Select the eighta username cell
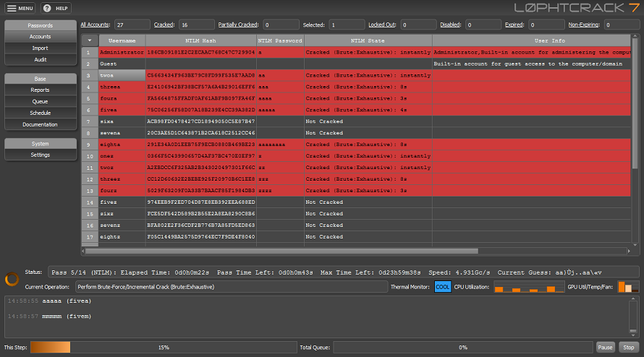This screenshot has width=644, height=357. point(122,145)
